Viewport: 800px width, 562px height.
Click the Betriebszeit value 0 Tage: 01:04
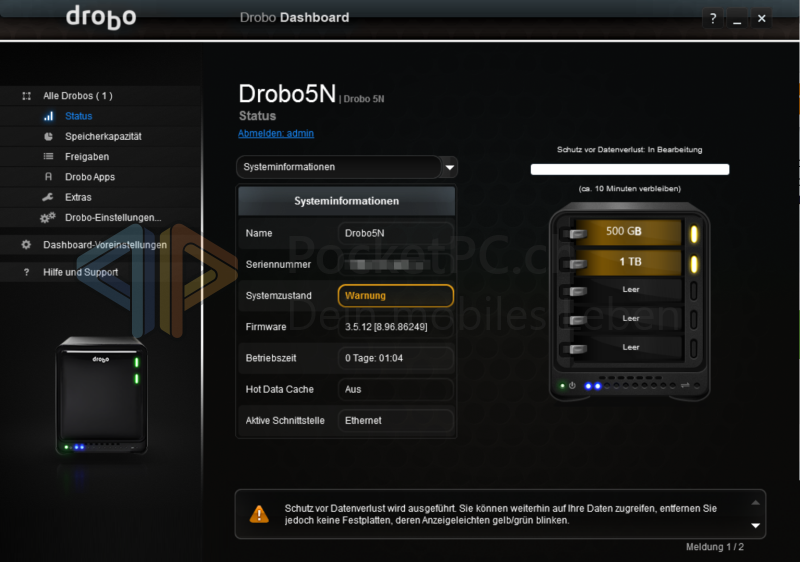395,358
